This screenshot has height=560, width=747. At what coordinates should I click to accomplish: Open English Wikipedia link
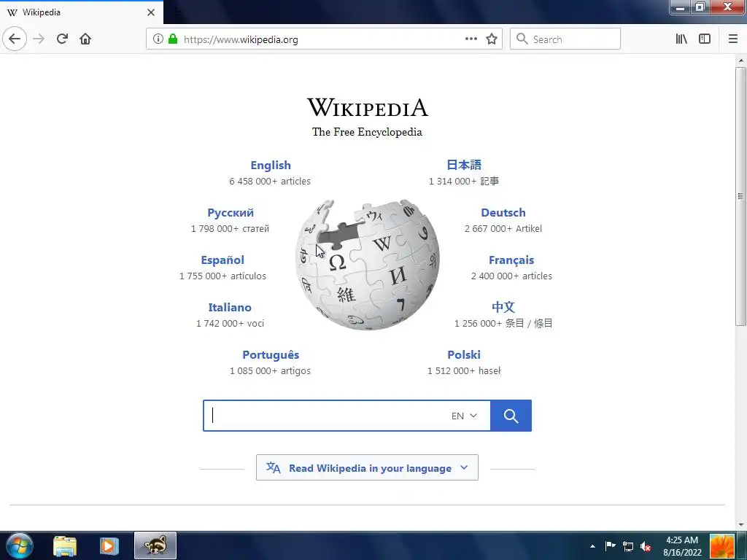coord(271,166)
